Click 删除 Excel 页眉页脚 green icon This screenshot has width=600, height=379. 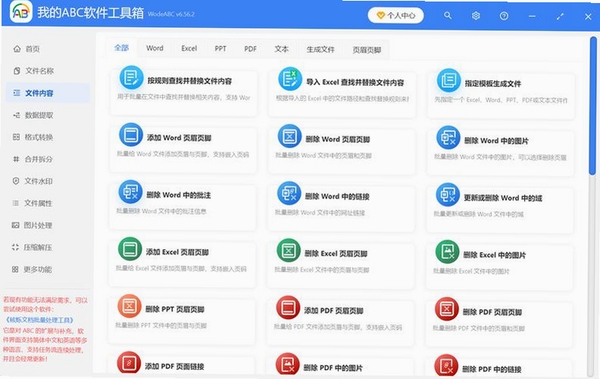coord(289,250)
